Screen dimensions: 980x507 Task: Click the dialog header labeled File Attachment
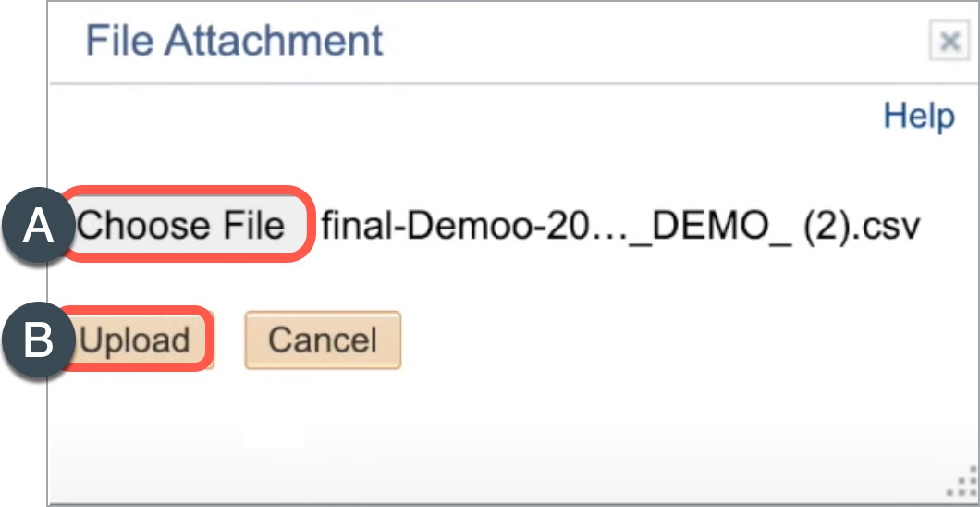pos(234,42)
